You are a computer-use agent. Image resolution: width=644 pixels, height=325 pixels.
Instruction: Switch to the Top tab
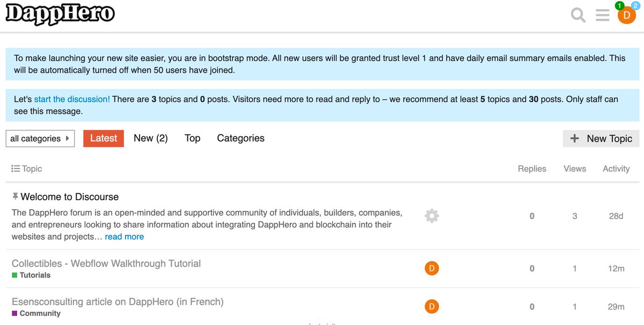[193, 138]
